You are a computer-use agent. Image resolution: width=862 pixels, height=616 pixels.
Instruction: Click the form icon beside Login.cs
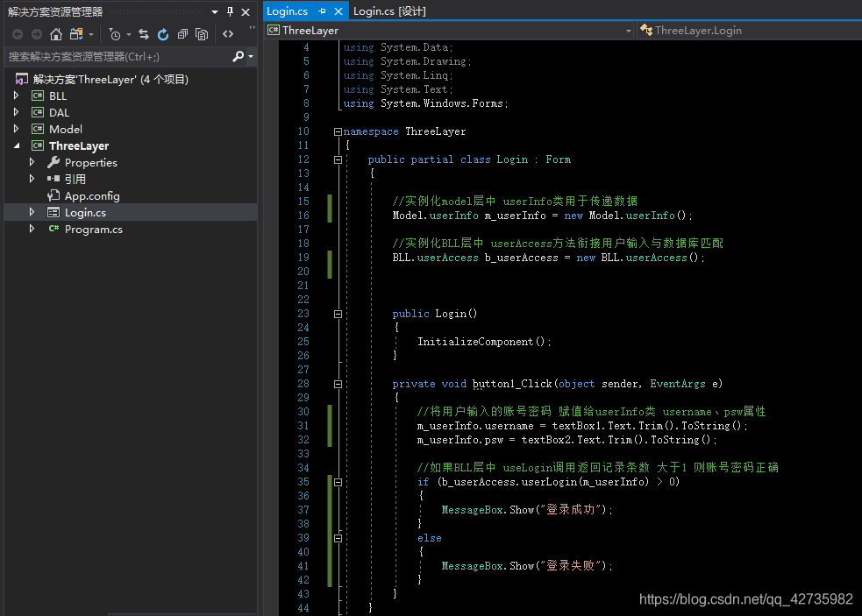pos(53,212)
